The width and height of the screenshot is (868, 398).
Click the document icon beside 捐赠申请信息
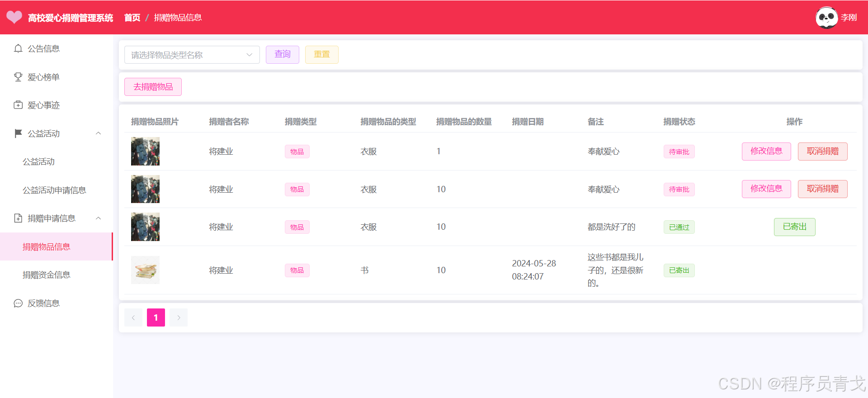pos(18,218)
